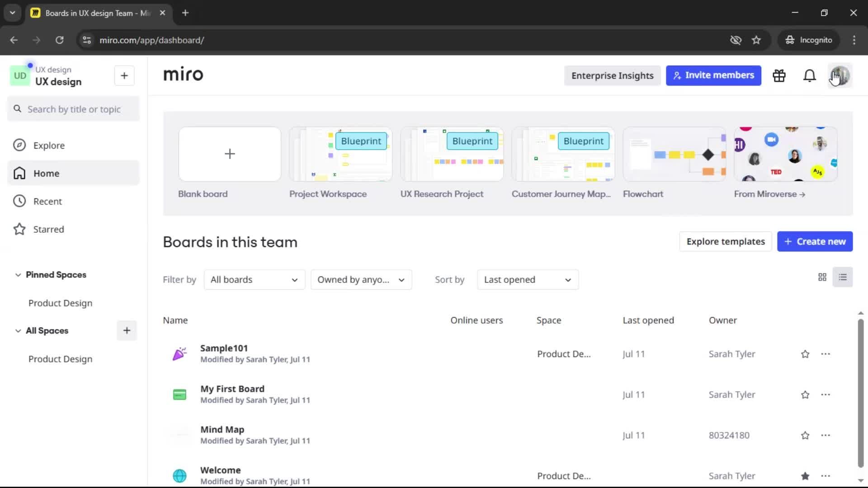This screenshot has width=868, height=488.
Task: Select Home in the sidebar
Action: click(73, 173)
